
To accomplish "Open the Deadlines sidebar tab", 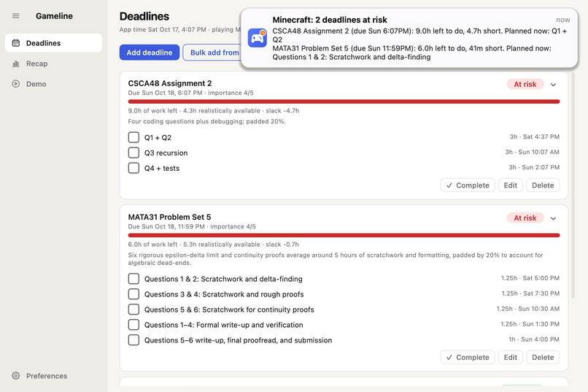I will (54, 43).
